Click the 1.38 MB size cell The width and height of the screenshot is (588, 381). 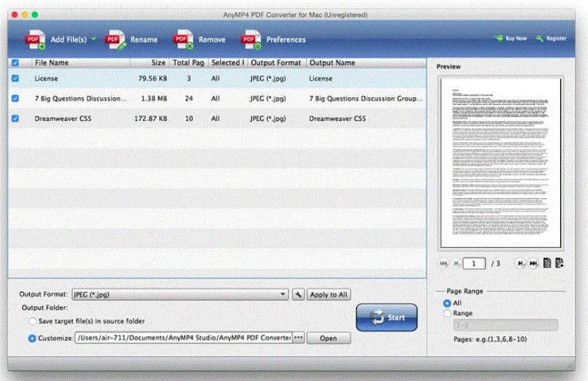(154, 99)
